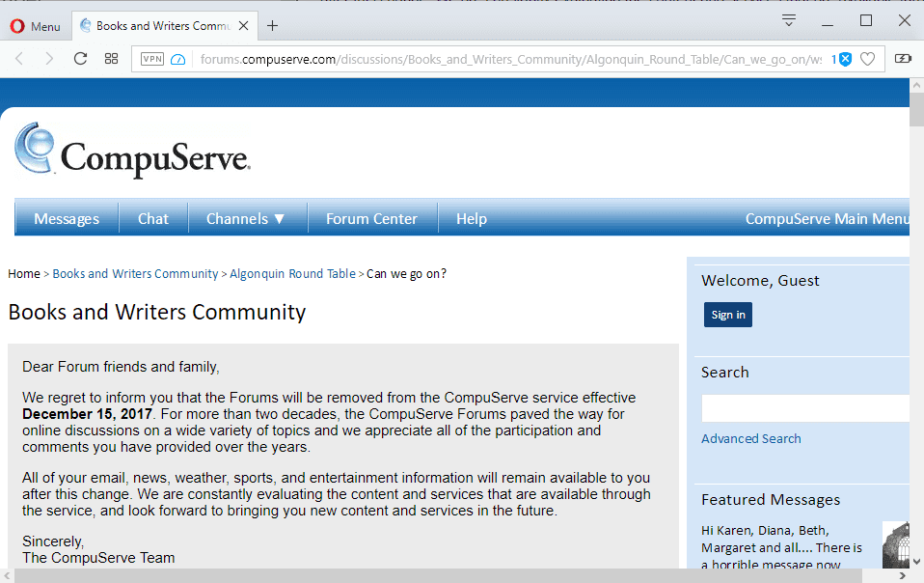Click the CompuServe logo

click(132, 150)
